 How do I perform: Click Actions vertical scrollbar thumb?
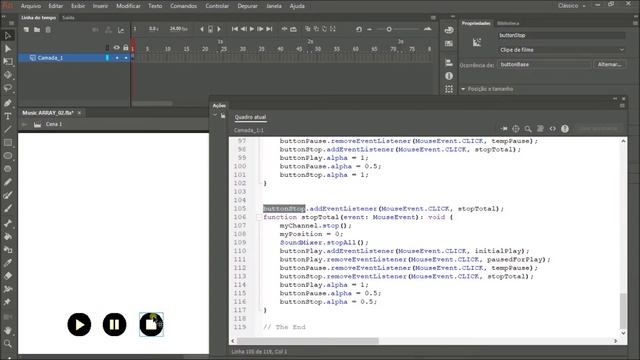[623, 311]
